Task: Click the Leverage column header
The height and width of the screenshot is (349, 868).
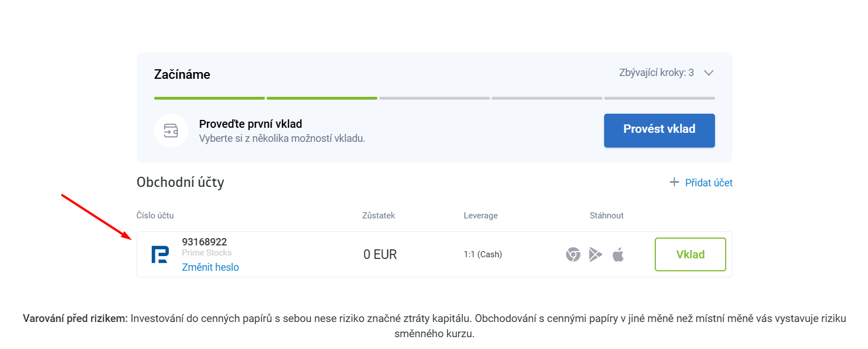Action: tap(480, 216)
